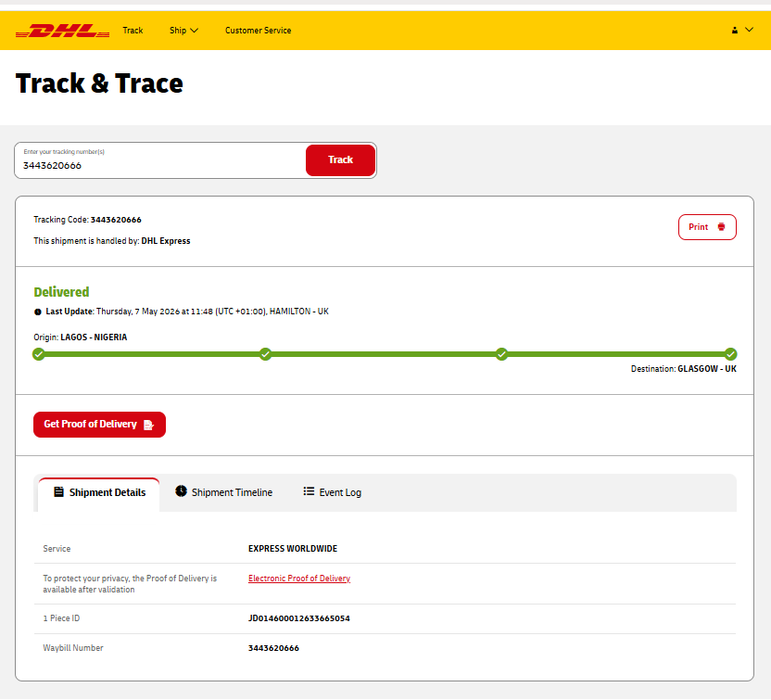Open the user account icon

click(735, 30)
